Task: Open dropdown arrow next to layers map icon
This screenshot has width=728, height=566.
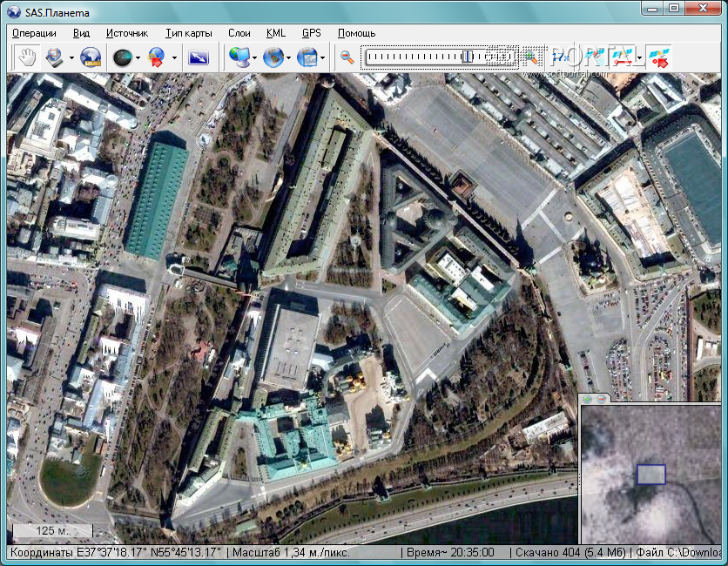Action: tap(323, 58)
